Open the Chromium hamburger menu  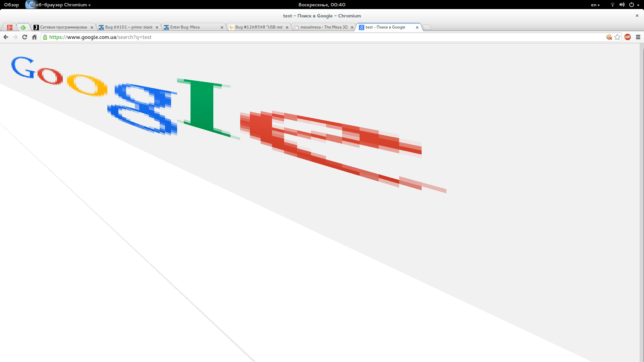tap(638, 37)
